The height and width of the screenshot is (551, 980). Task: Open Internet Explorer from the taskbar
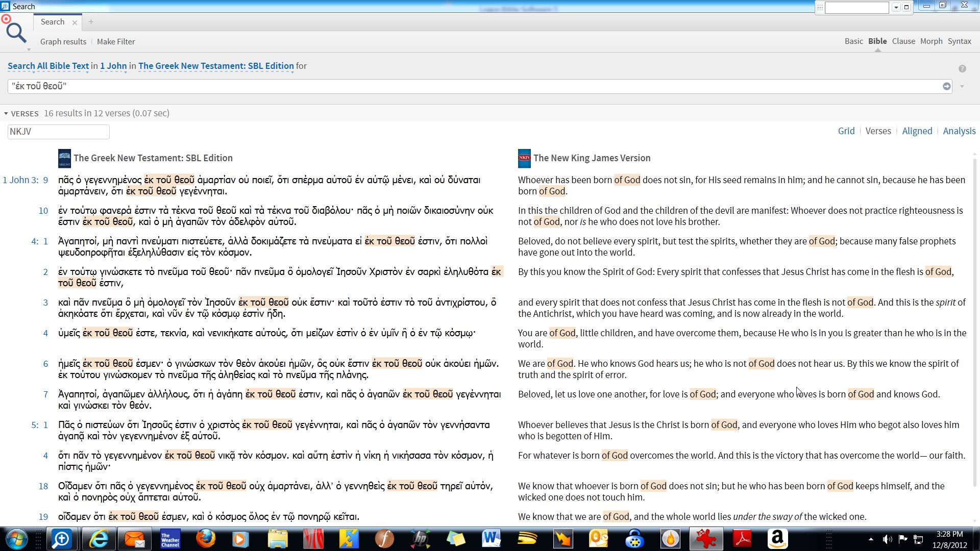click(x=99, y=539)
